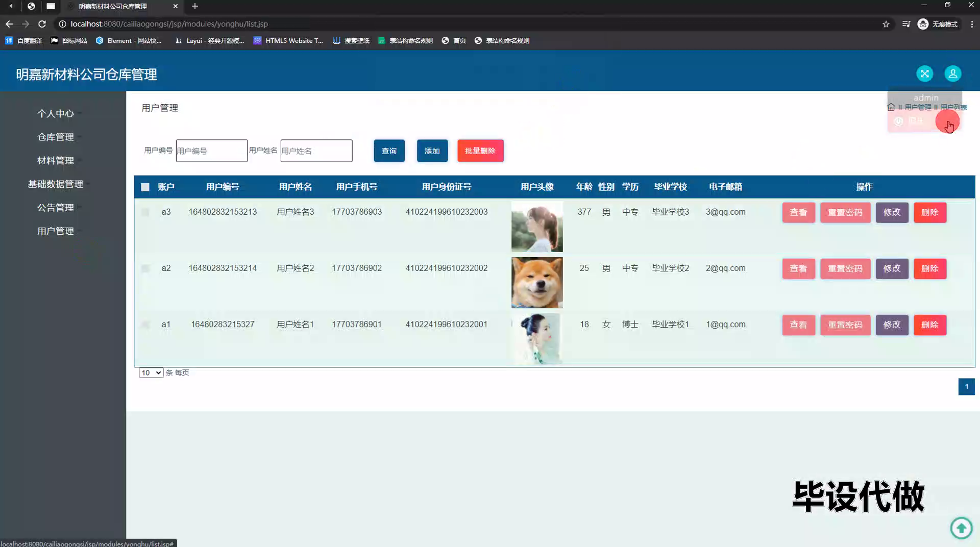980x547 pixels.
Task: Expand 公告管理 sidebar menu
Action: point(56,208)
